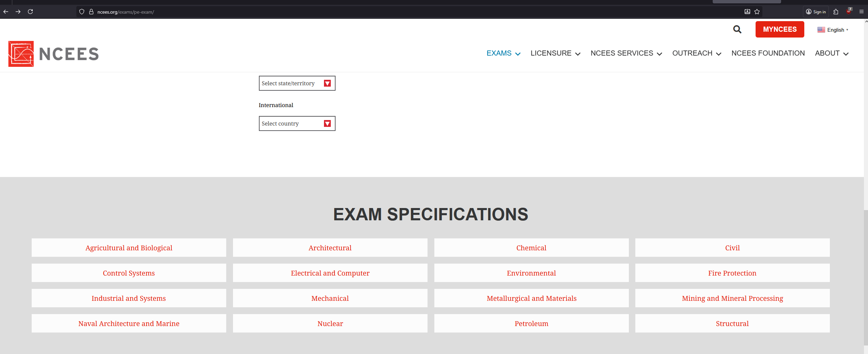Open Electrical and Computer exam specifications
The width and height of the screenshot is (868, 354).
coord(330,273)
